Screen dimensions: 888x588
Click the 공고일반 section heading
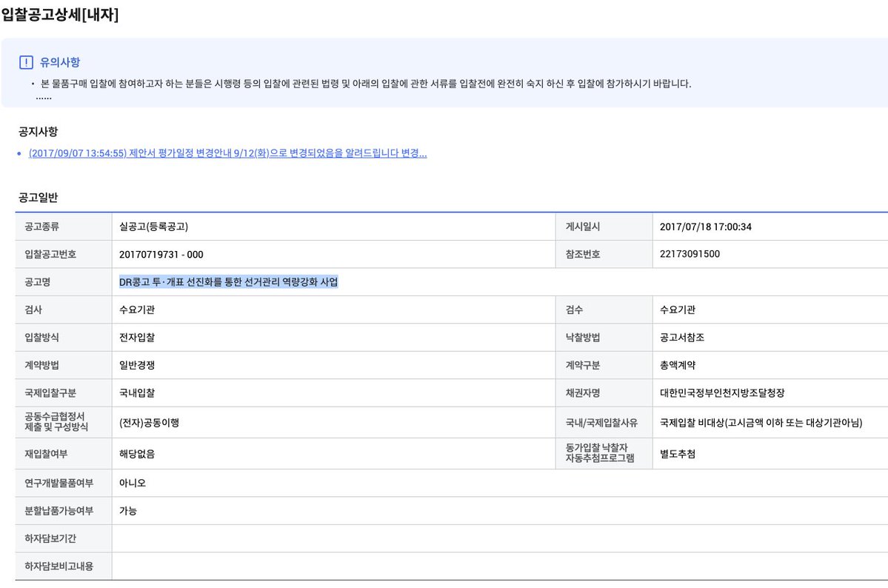tap(38, 198)
